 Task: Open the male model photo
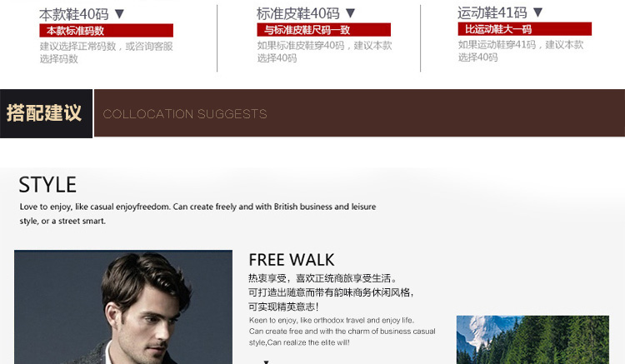123,307
